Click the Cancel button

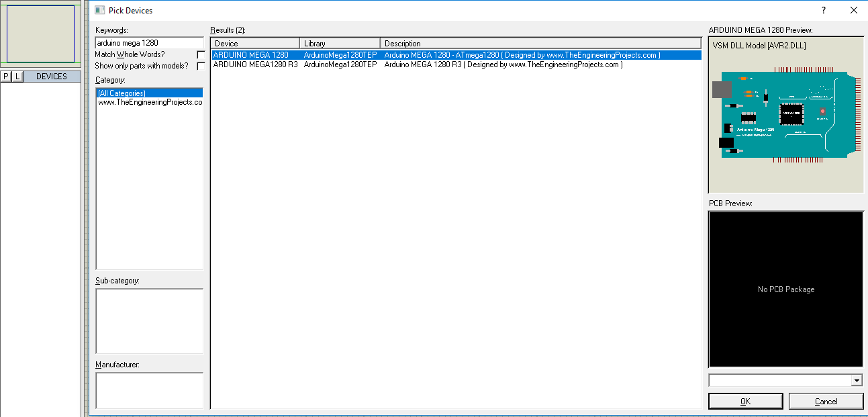click(826, 401)
